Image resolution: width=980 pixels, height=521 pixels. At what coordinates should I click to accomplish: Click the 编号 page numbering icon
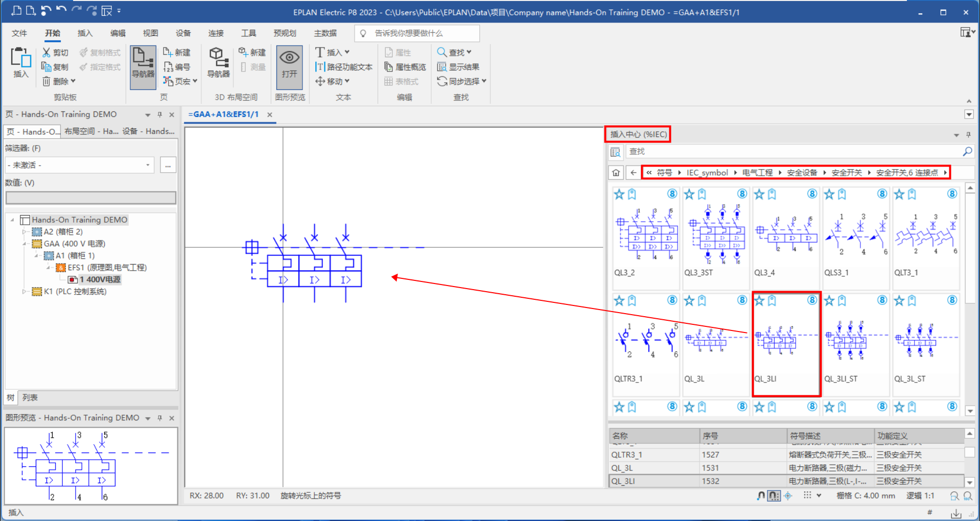pyautogui.click(x=168, y=67)
